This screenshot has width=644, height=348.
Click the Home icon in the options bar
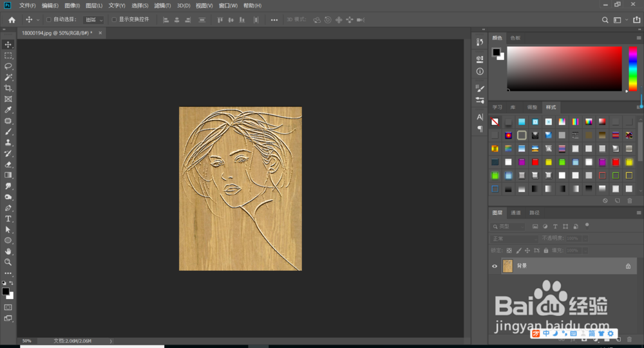12,20
